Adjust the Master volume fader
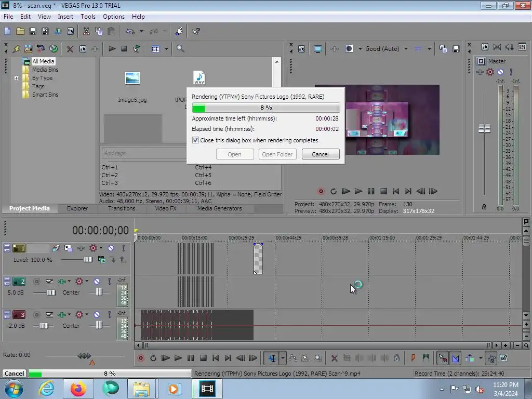The image size is (532, 399). 484,129
